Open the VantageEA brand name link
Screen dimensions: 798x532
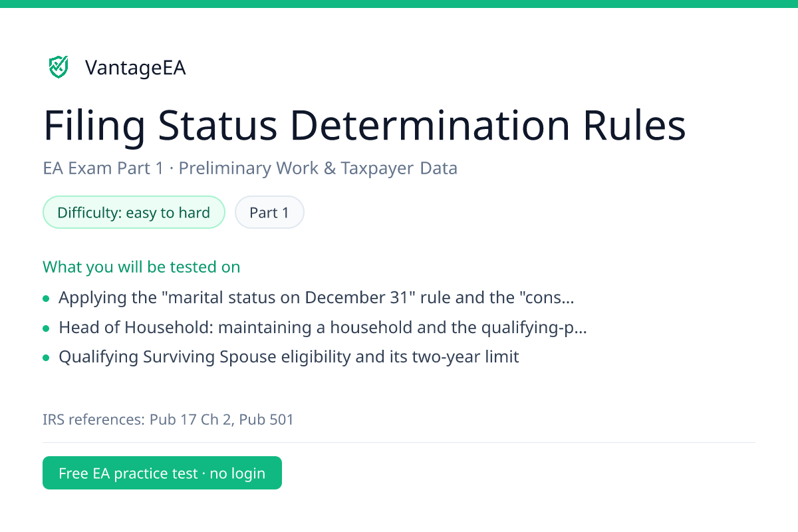(135, 68)
